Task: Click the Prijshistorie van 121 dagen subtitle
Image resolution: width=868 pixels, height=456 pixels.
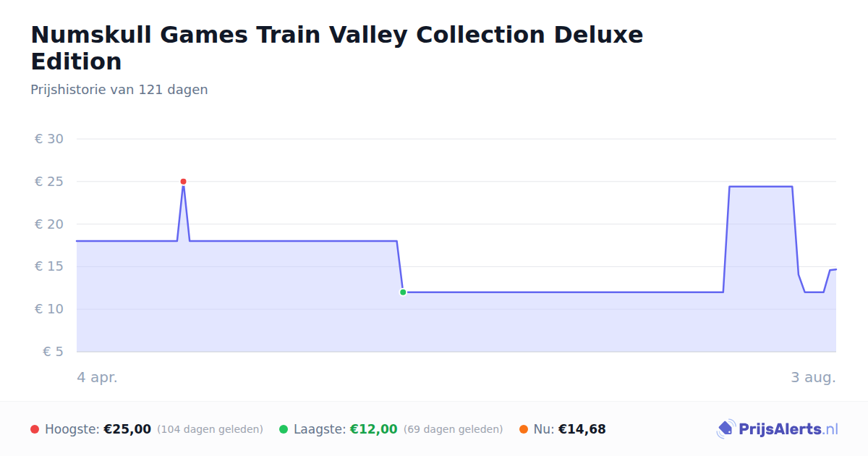Action: click(119, 90)
